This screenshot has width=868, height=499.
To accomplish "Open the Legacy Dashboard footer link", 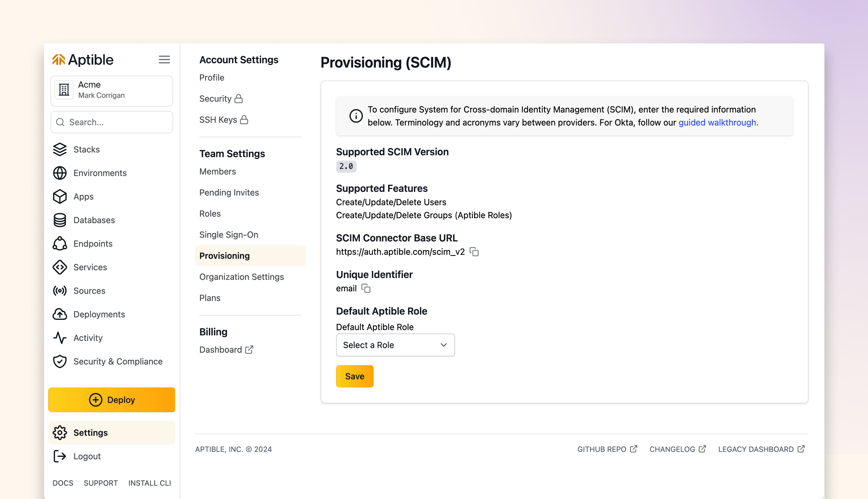I will [x=761, y=449].
